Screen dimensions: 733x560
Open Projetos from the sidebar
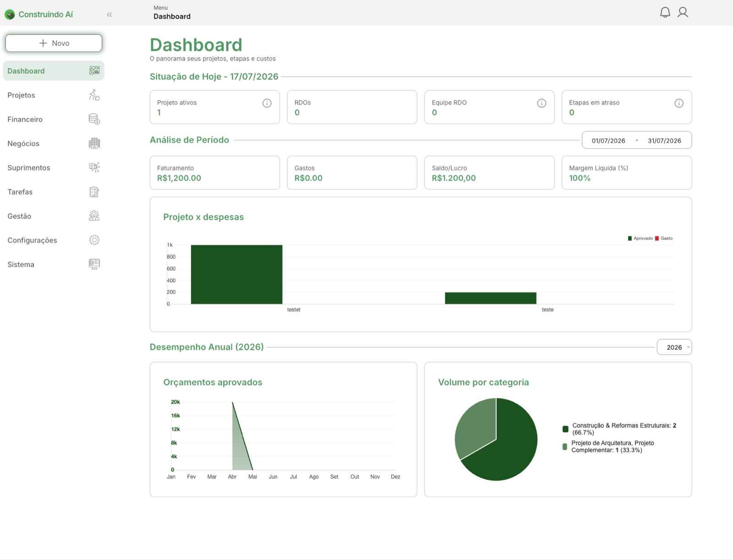(54, 95)
